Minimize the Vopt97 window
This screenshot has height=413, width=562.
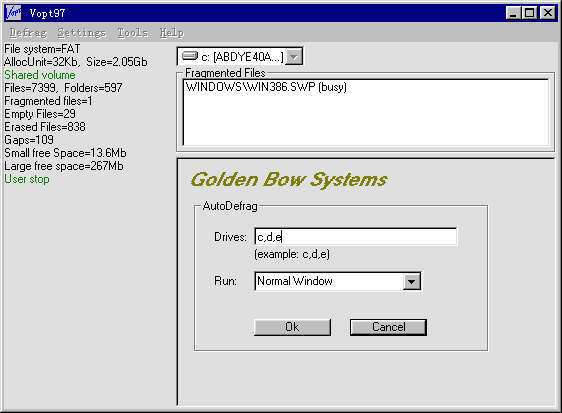[513, 13]
